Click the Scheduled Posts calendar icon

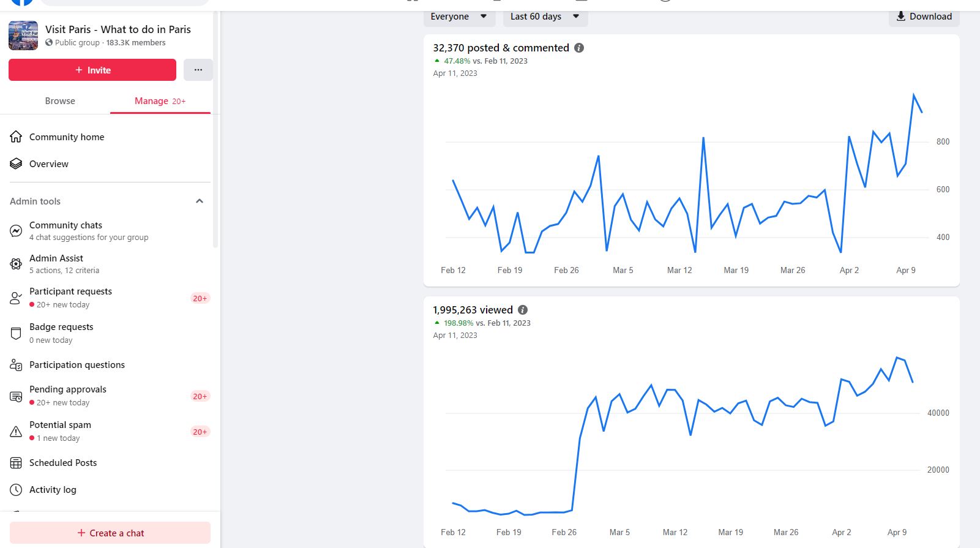pos(16,463)
